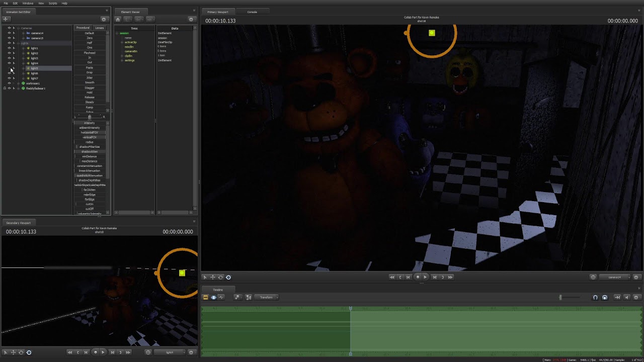The height and width of the screenshot is (362, 644).
Task: Select the primary viewport move tool
Action: tap(212, 277)
